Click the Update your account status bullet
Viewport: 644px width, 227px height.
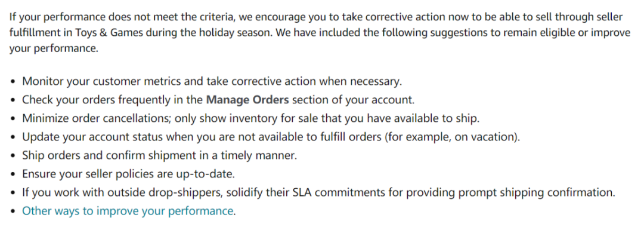click(271, 137)
